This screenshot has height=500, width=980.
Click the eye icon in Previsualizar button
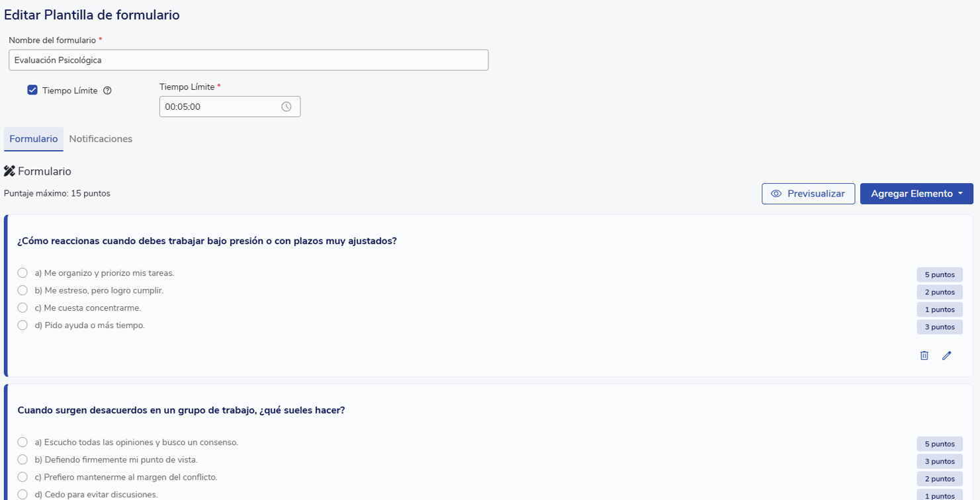[776, 194]
